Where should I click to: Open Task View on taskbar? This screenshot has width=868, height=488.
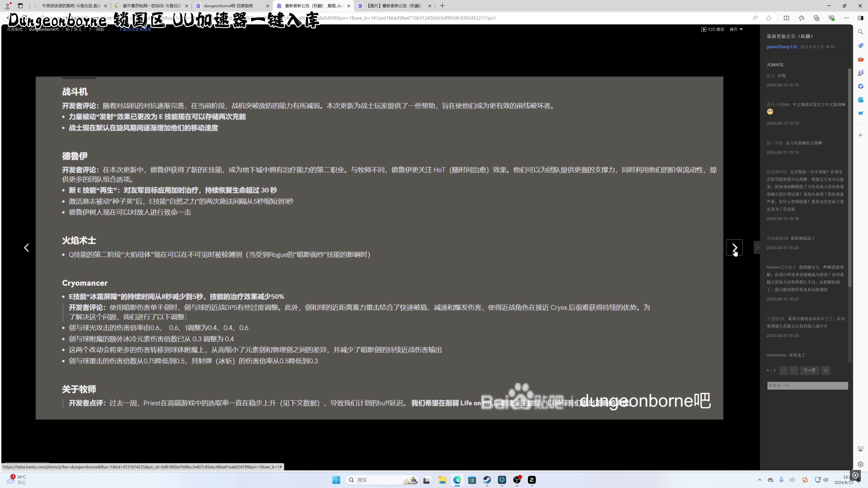coord(427,480)
